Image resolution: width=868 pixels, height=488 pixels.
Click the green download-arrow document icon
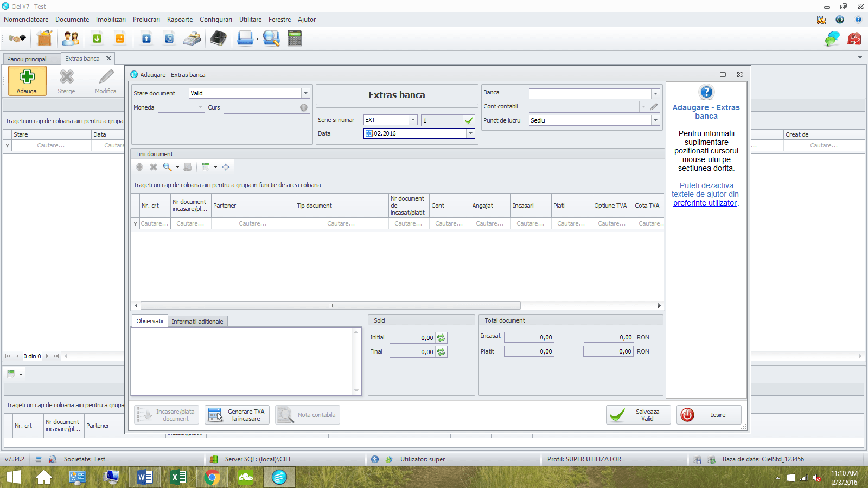click(97, 38)
